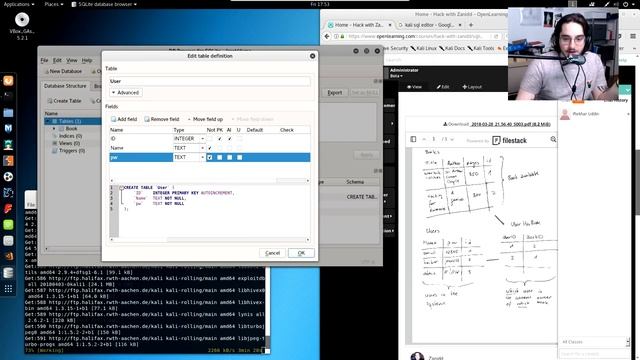Click Remove field in the dialog
The width and height of the screenshot is (640, 360).
162,119
